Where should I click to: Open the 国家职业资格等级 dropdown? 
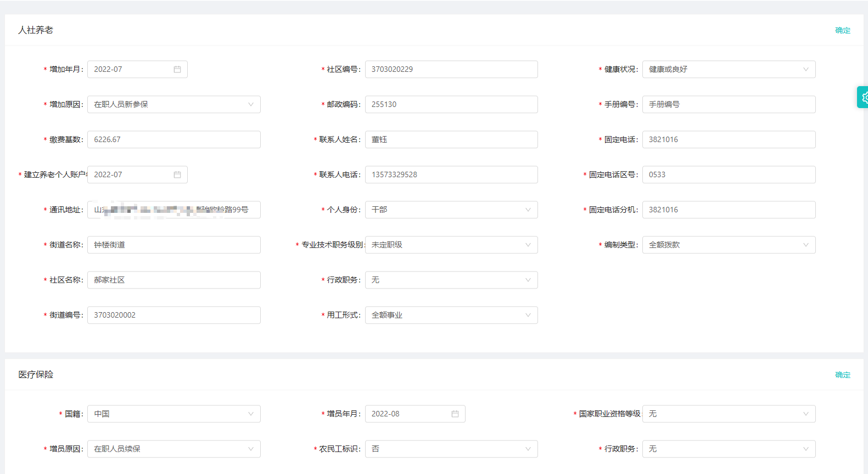point(729,414)
